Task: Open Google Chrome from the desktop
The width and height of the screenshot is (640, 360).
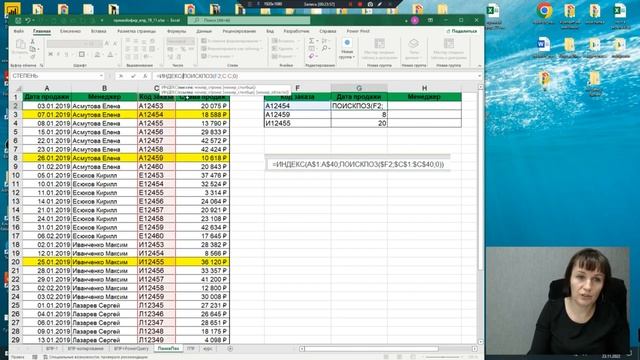Action: (544, 10)
